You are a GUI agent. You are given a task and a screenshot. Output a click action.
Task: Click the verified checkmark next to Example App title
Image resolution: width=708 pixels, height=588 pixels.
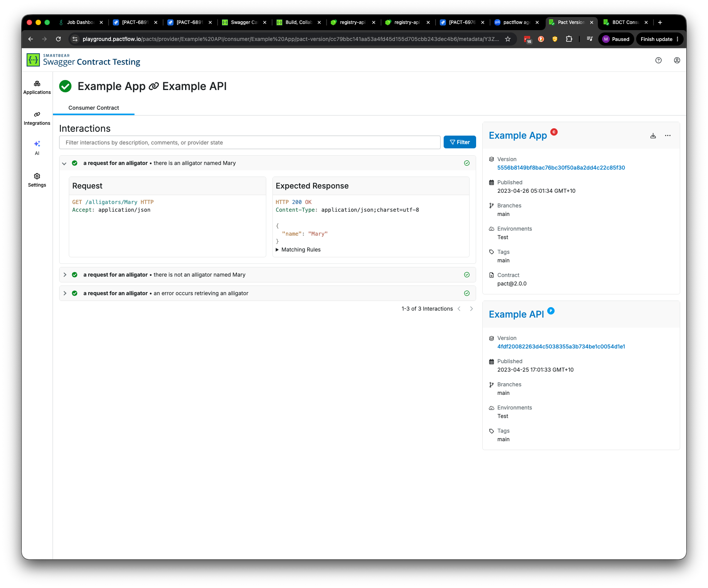tap(65, 86)
